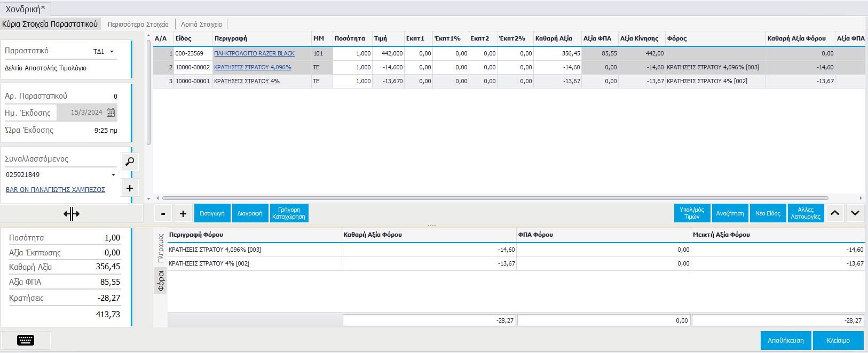Add line with the plus button below grid
Image resolution: width=868 pixels, height=353 pixels.
tap(183, 213)
